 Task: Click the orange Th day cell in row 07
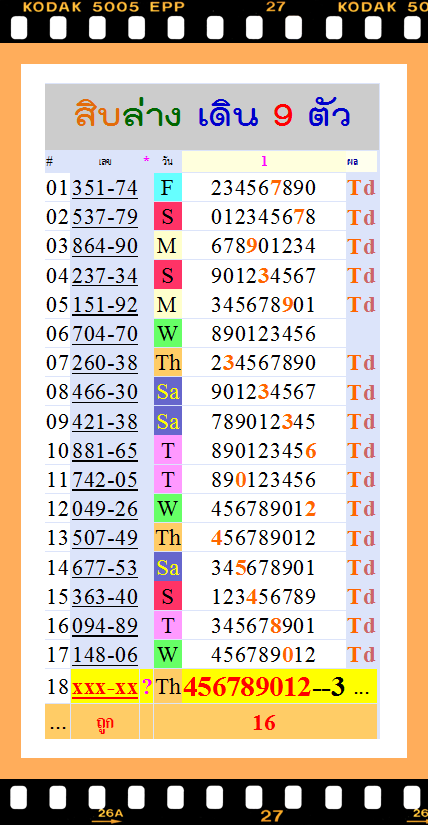coord(167,363)
